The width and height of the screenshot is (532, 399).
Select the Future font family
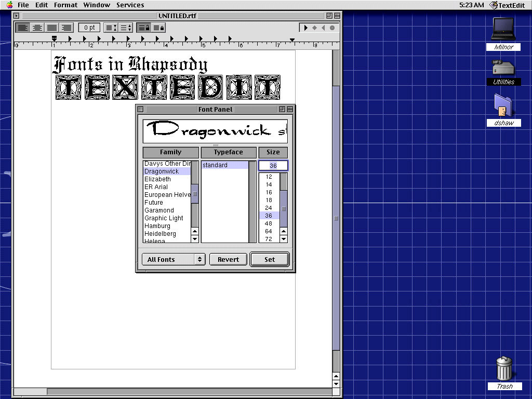[x=167, y=203]
